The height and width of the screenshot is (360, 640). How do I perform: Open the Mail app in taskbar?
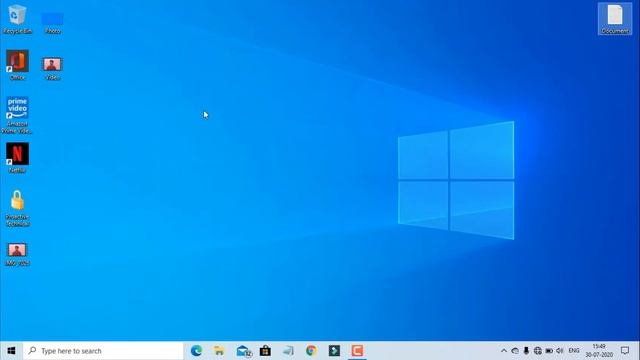tap(243, 351)
